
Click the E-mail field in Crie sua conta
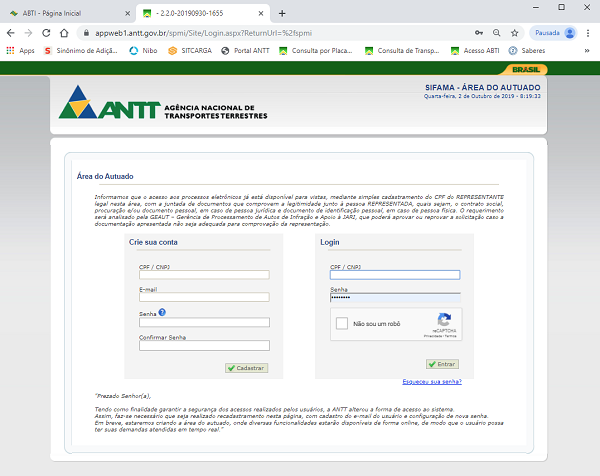pyautogui.click(x=204, y=297)
